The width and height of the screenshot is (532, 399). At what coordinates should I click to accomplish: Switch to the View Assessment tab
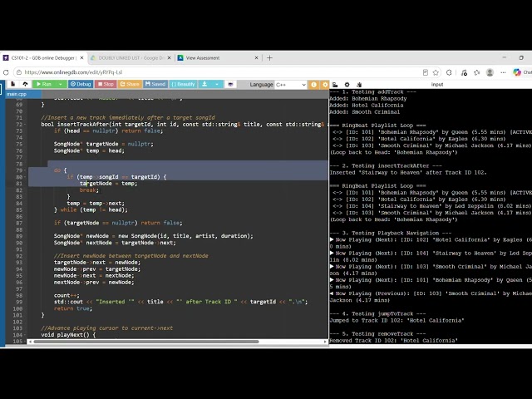217,58
